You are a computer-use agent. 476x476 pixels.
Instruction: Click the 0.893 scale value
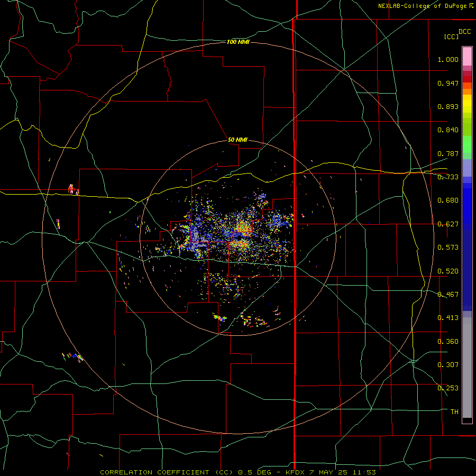tap(448, 106)
